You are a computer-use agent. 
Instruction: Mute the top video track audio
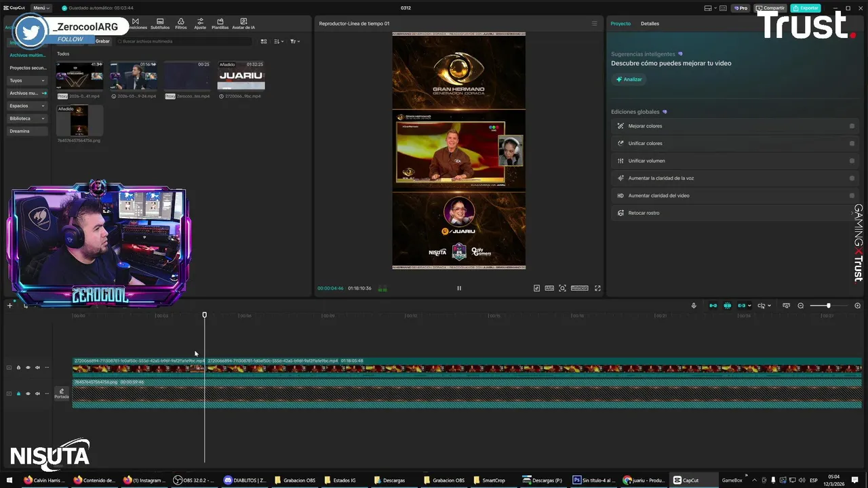pos(37,367)
